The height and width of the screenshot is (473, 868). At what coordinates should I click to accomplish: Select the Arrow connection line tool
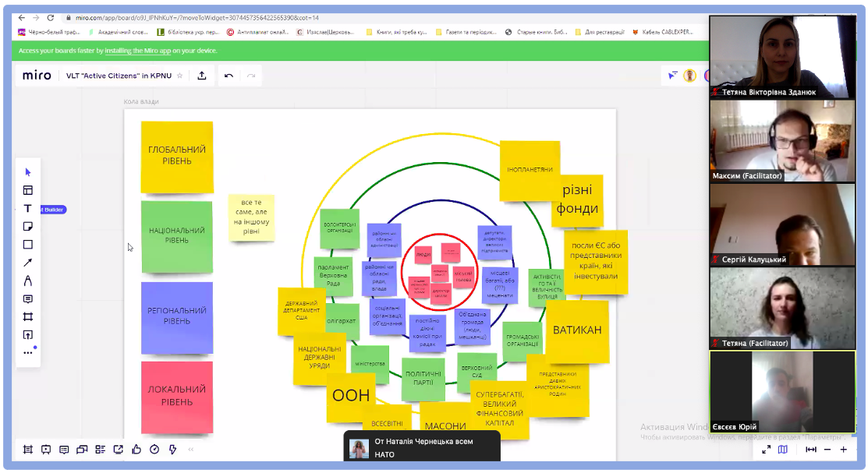(28, 263)
